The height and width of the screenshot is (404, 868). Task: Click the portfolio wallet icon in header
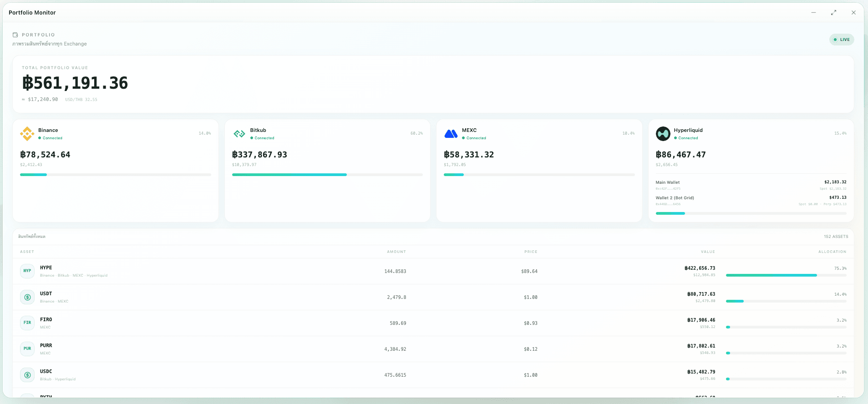click(15, 35)
